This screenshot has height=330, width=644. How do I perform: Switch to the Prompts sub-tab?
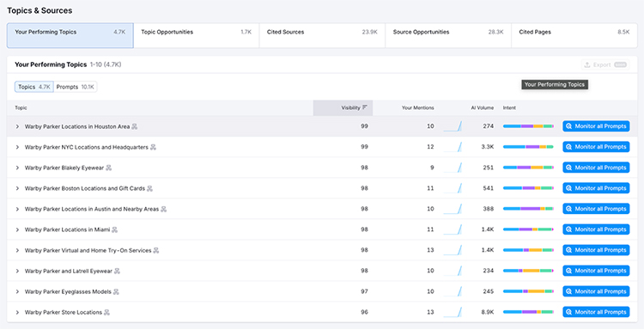76,87
